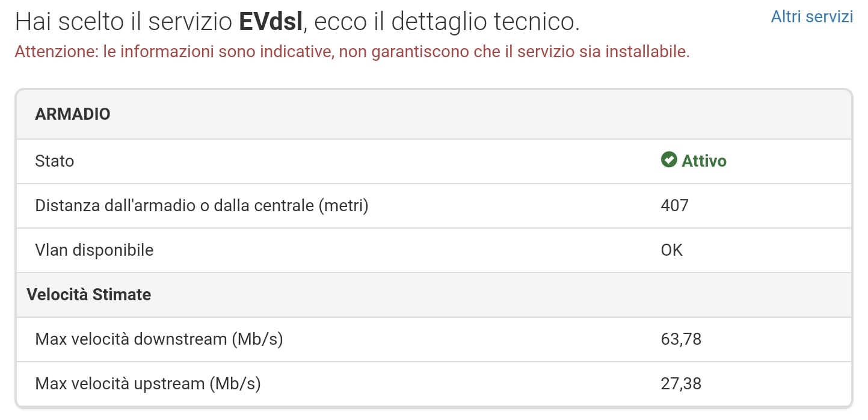Click 'ecco il dettaglio tecnico' heading text

[x=448, y=22]
